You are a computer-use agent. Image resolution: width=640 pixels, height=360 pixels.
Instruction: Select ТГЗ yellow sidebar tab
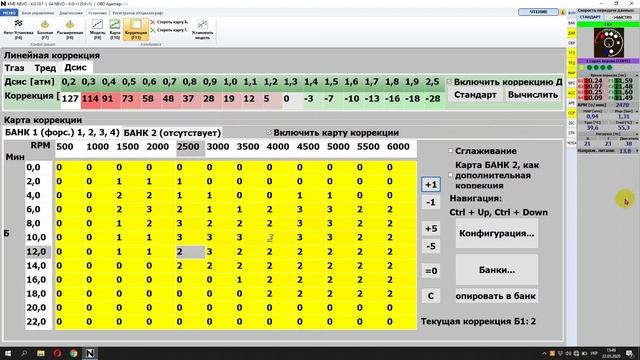pos(571,53)
